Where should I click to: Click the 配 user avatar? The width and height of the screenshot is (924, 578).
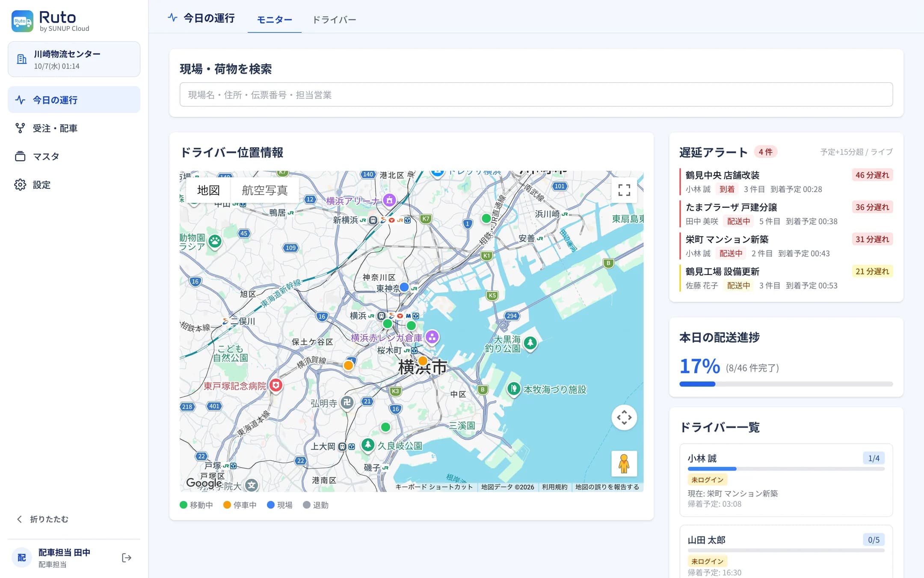click(x=22, y=557)
